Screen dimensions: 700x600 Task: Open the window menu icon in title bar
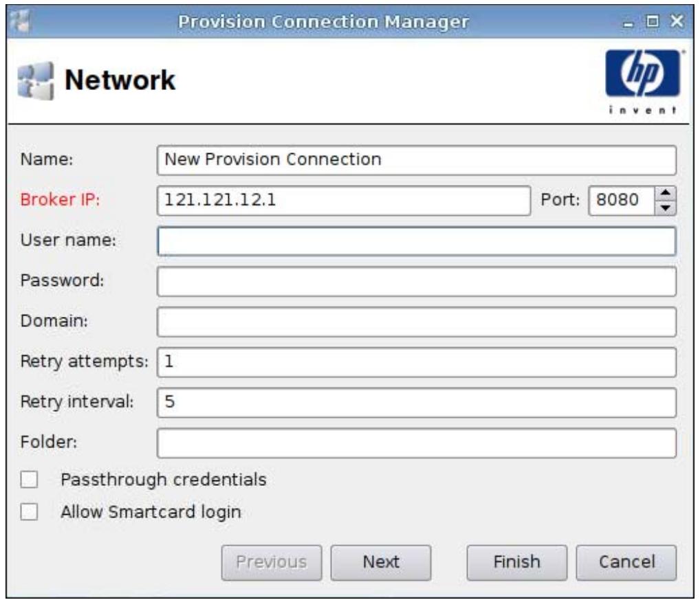click(x=20, y=21)
